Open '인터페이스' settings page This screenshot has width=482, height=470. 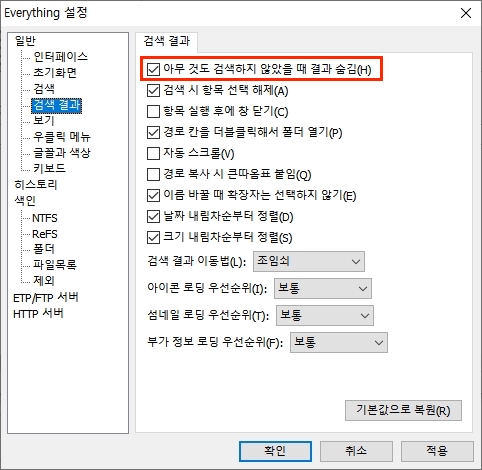click(61, 57)
